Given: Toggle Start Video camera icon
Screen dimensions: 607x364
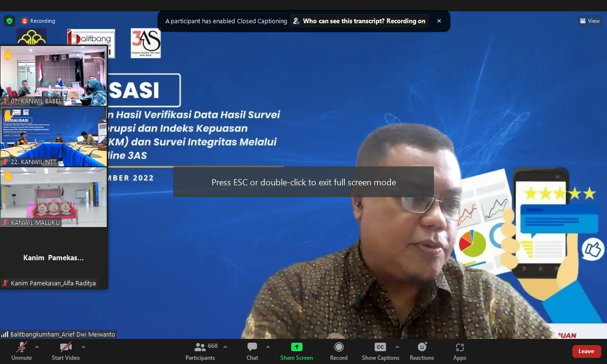Looking at the screenshot, I should [x=65, y=347].
